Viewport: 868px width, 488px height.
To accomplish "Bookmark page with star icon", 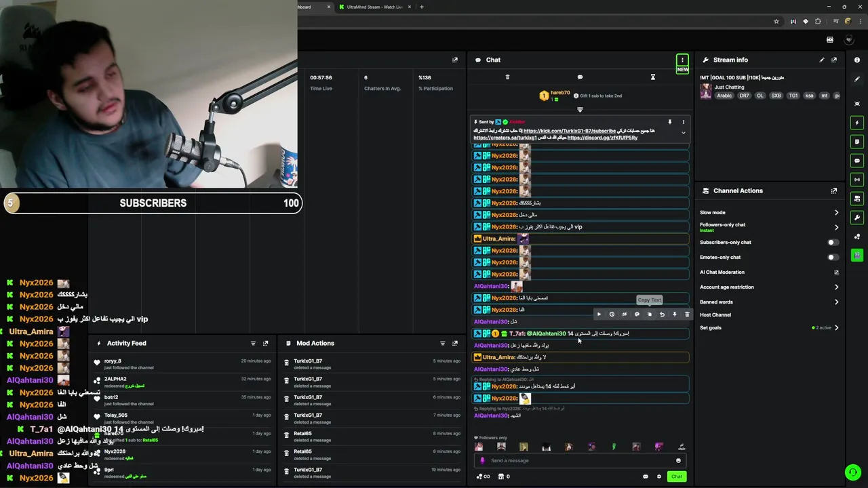I will tap(776, 22).
